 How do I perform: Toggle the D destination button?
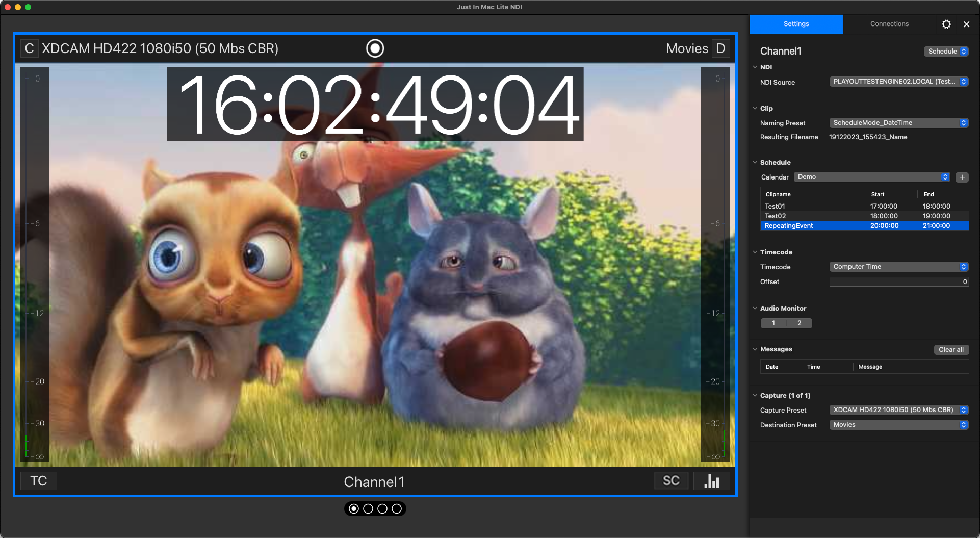point(720,48)
